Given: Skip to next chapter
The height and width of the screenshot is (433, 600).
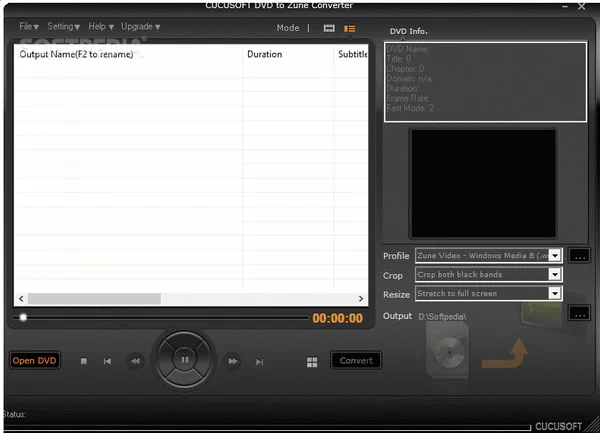Looking at the screenshot, I should coord(259,361).
